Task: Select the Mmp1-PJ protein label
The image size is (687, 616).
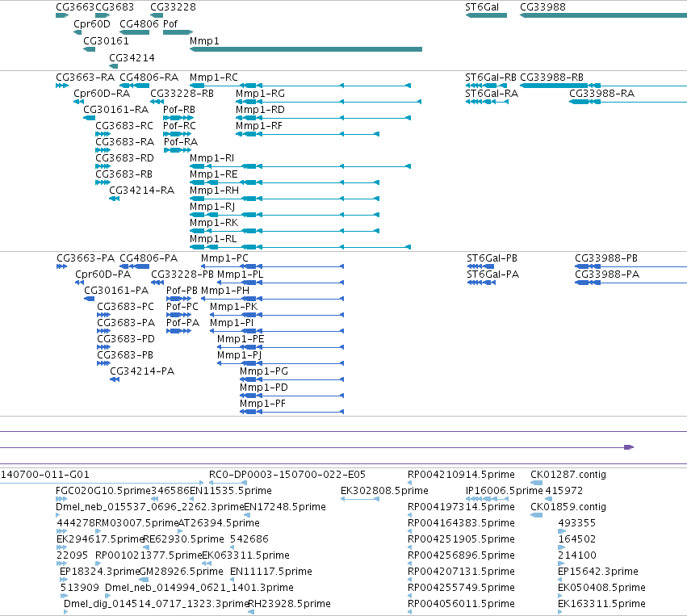Action: point(239,356)
